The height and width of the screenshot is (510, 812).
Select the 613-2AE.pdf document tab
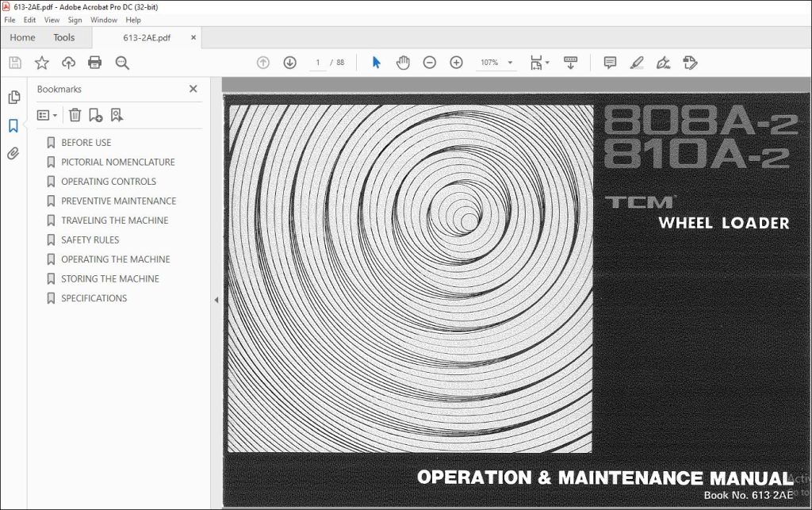click(147, 38)
